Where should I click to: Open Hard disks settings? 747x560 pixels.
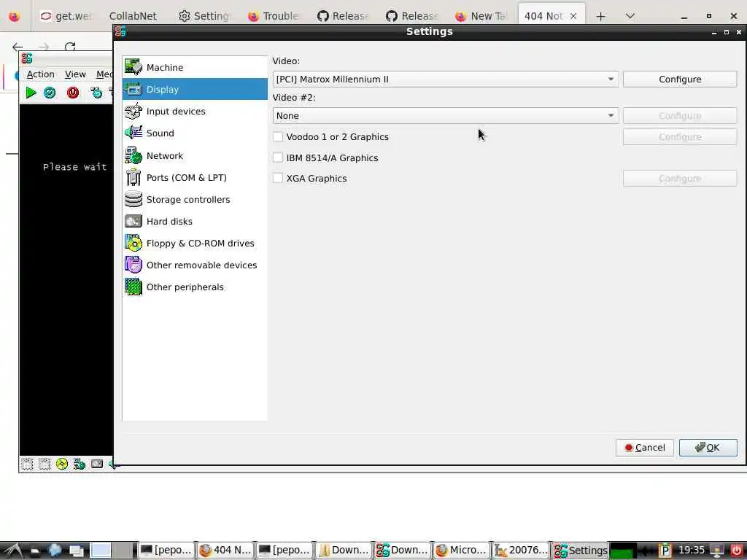(194, 222)
